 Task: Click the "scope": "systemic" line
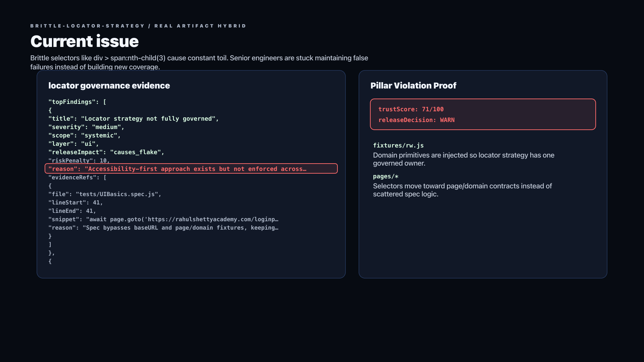coord(85,135)
